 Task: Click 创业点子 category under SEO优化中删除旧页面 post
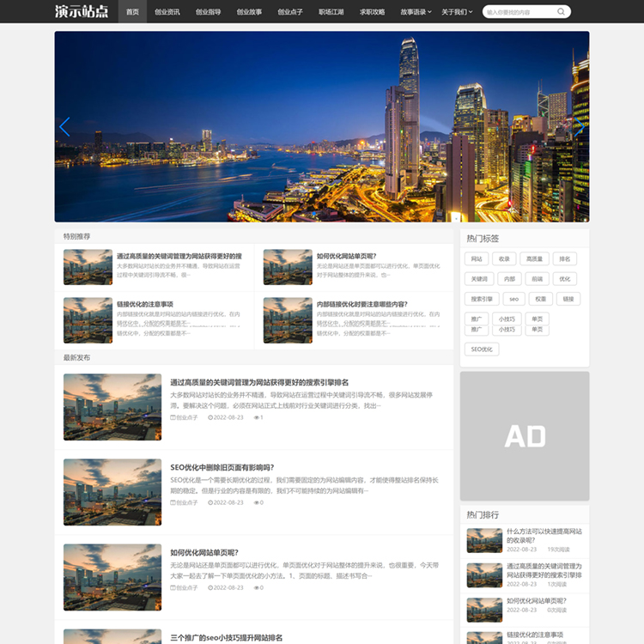coord(184,502)
